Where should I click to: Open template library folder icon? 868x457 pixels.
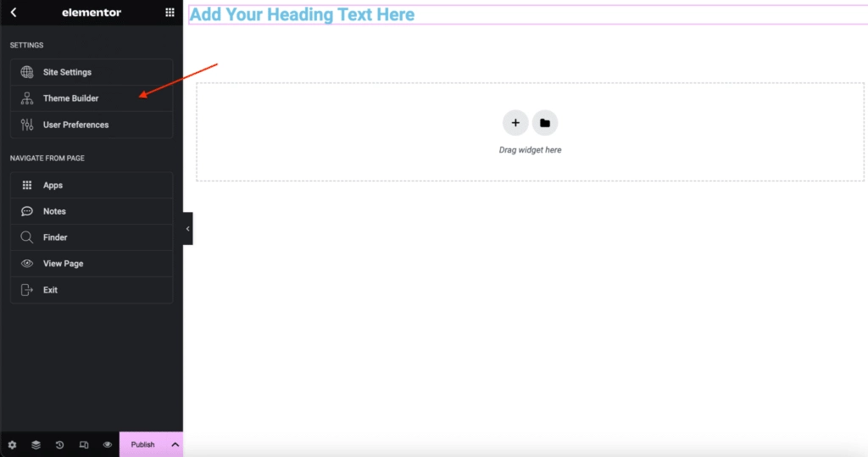tap(545, 123)
